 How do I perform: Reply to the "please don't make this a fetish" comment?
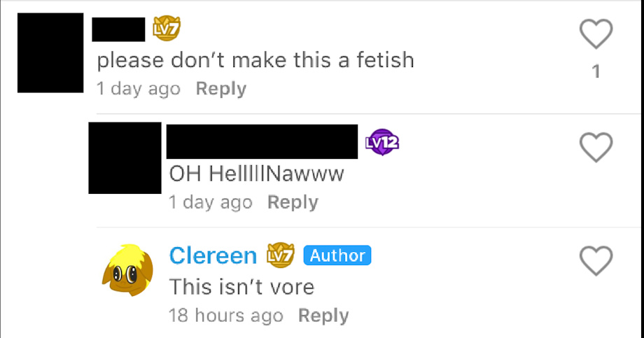(x=221, y=89)
